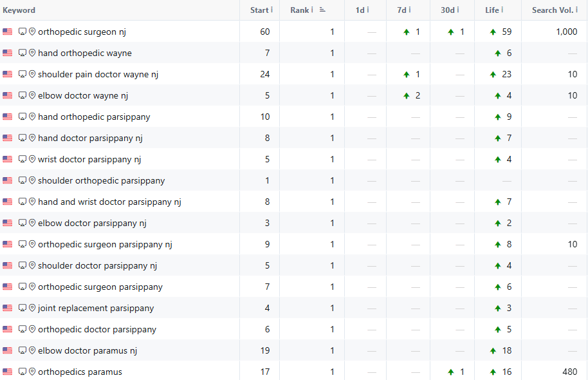Open the SERP preview icon for 'hand orthopedic wayne'
This screenshot has width=588, height=380.
[22, 53]
